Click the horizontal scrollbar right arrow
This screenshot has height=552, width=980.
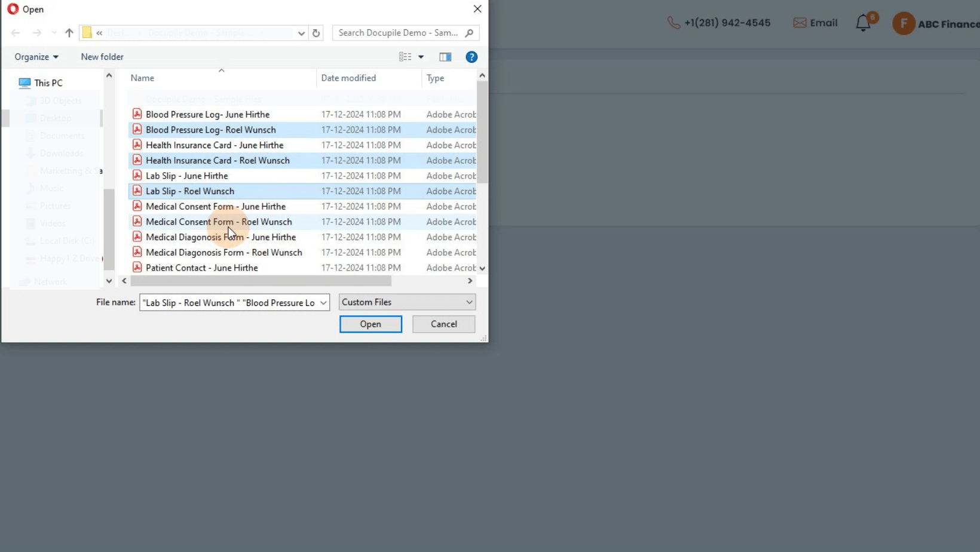470,281
